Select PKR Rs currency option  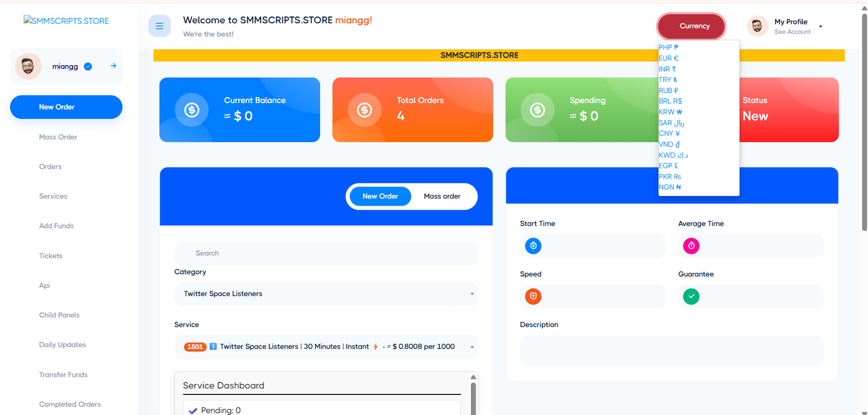(x=670, y=176)
